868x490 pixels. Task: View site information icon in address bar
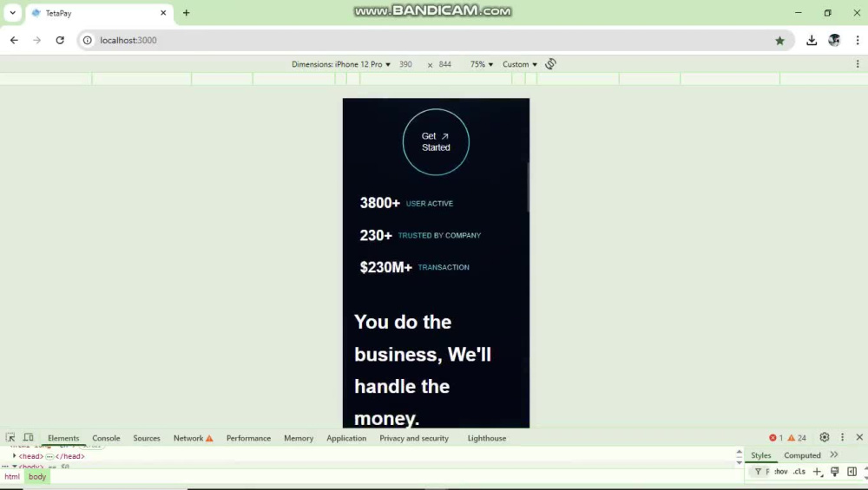click(88, 41)
